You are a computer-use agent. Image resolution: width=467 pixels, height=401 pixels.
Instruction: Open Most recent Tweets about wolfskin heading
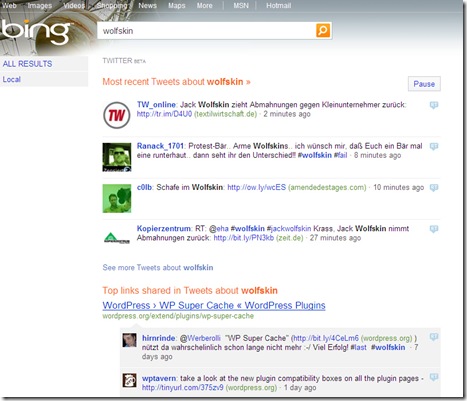pyautogui.click(x=176, y=82)
